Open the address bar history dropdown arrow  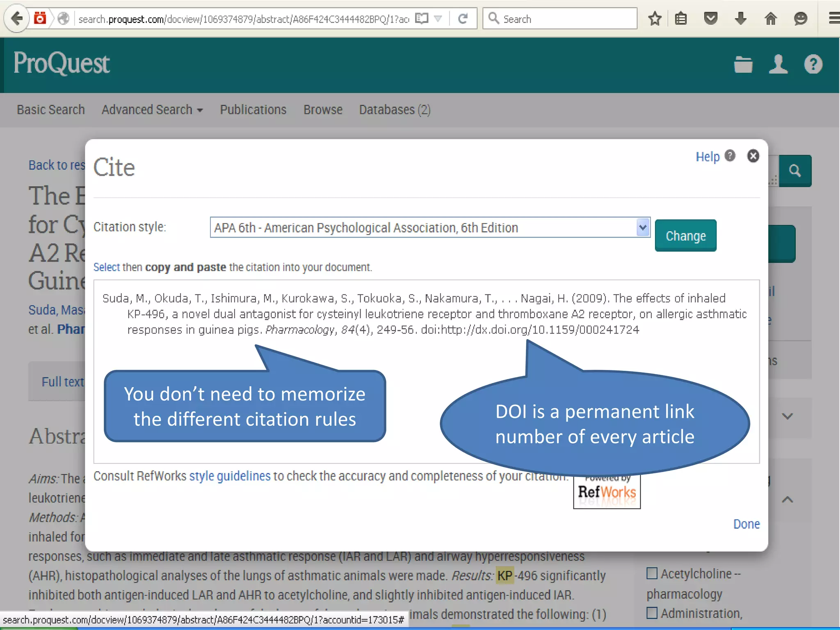click(438, 18)
